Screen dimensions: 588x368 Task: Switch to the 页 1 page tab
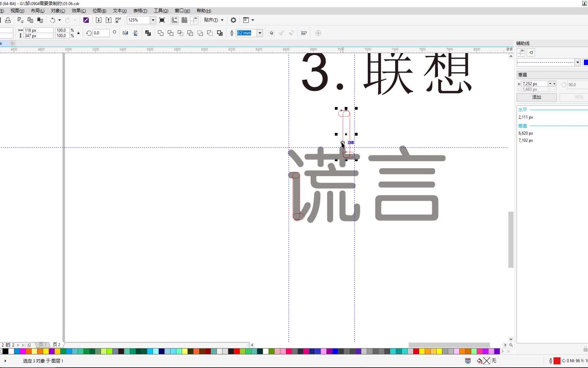pos(42,345)
